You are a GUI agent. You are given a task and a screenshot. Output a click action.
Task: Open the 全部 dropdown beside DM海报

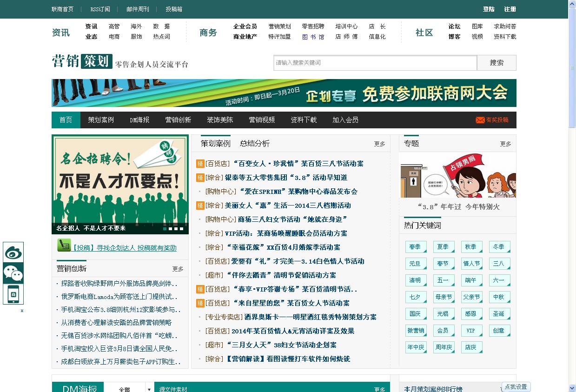pyautogui.click(x=149, y=389)
